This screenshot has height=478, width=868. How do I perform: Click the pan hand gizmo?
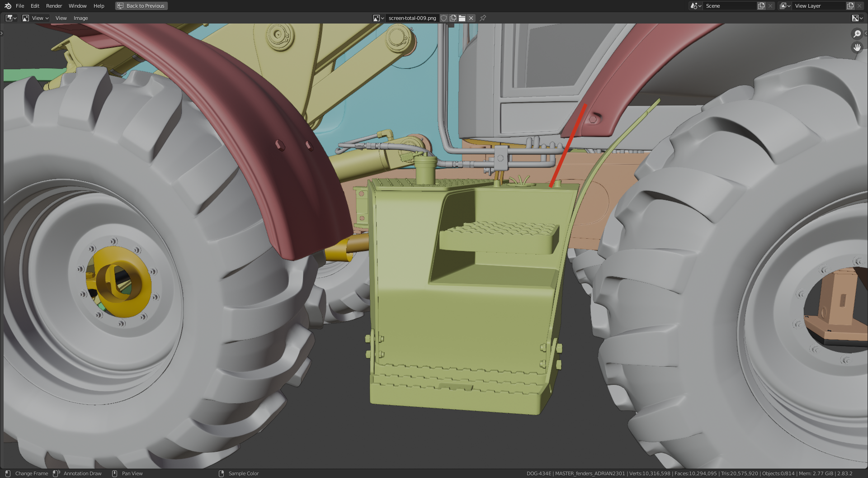click(x=857, y=47)
